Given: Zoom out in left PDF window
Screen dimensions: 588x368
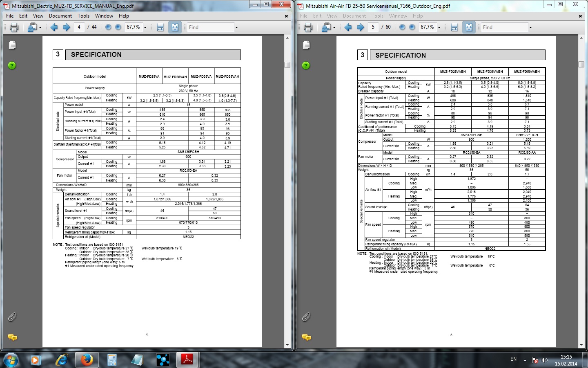Looking at the screenshot, I should tap(108, 27).
